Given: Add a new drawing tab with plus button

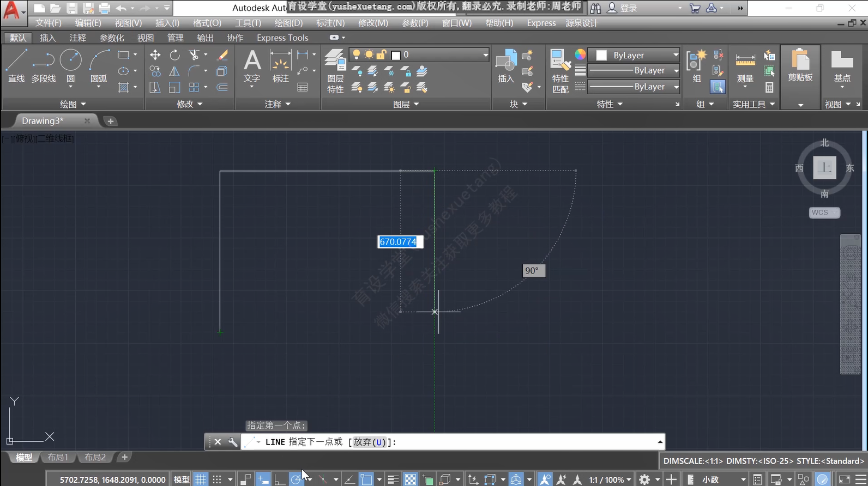Looking at the screenshot, I should 111,121.
